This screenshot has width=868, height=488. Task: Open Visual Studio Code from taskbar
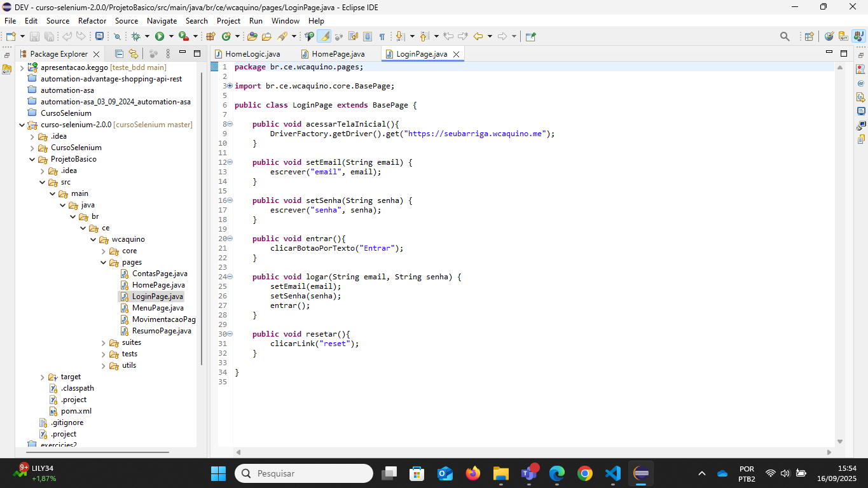tap(612, 473)
